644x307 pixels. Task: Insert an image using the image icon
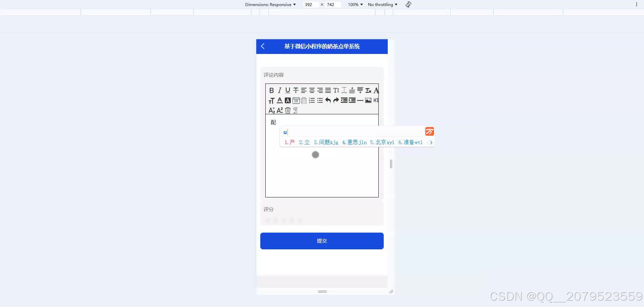click(368, 100)
